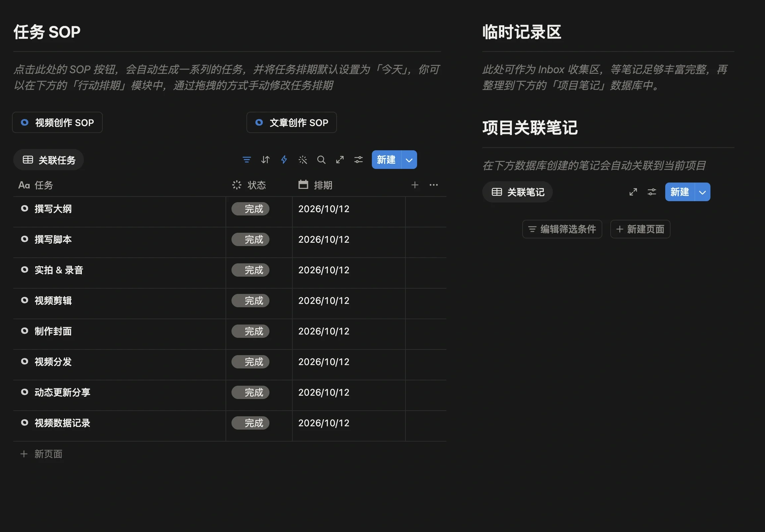Image resolution: width=765 pixels, height=532 pixels.
Task: Expand 关联任务 database to full page
Action: [340, 160]
